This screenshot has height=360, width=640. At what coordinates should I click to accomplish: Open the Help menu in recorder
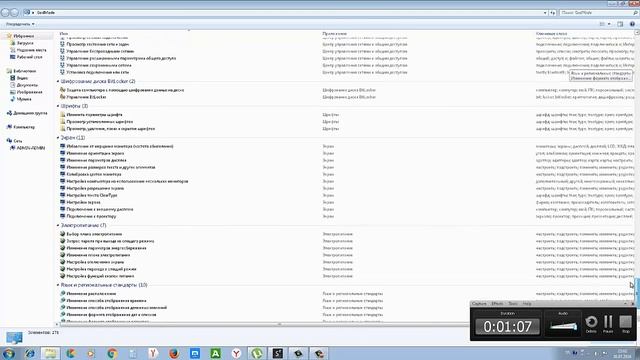(527, 304)
